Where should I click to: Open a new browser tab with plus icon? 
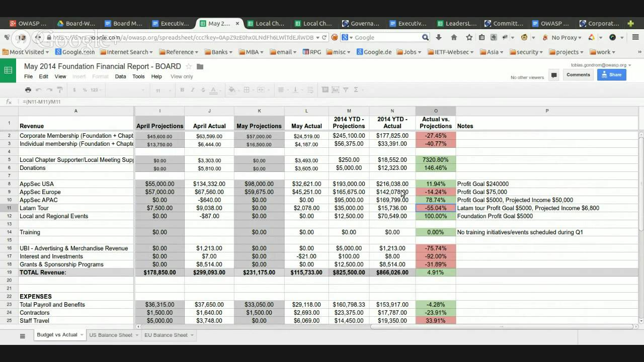(631, 23)
